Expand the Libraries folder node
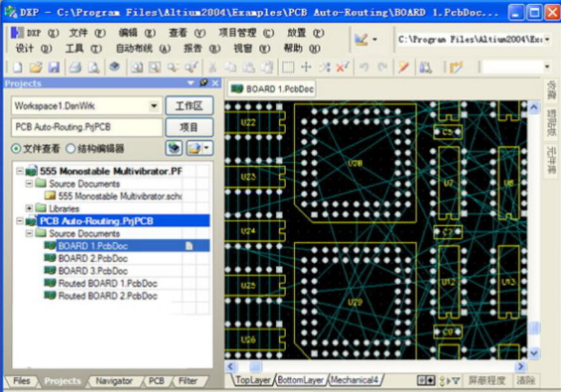Screen dimensions: 561x392 [29, 208]
